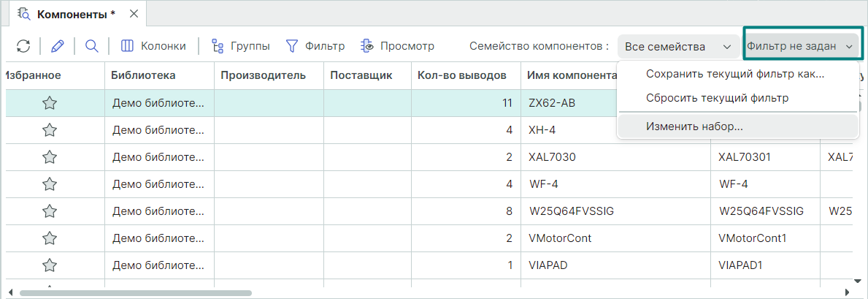The width and height of the screenshot is (868, 299).
Task: Close the Компоненты tab
Action: coord(133,14)
